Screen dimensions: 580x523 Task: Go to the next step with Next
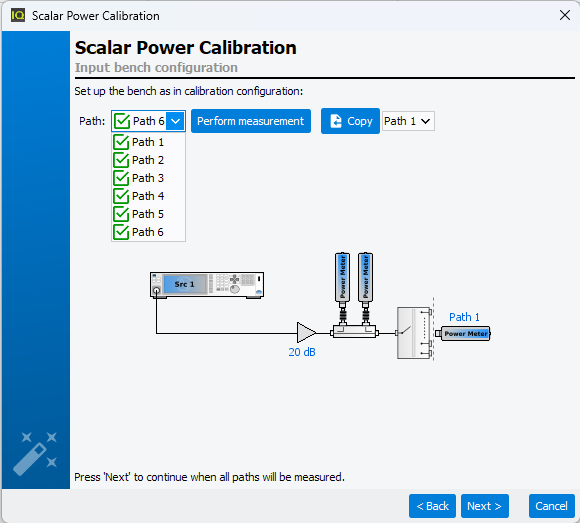(x=485, y=506)
